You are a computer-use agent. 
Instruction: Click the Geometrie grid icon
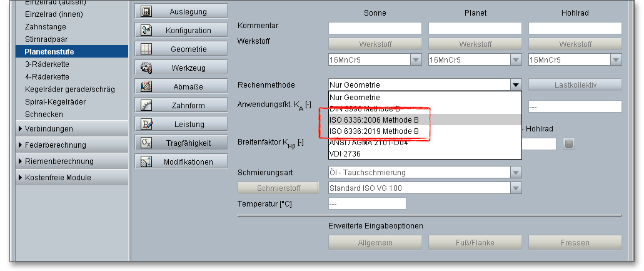pyautogui.click(x=146, y=49)
